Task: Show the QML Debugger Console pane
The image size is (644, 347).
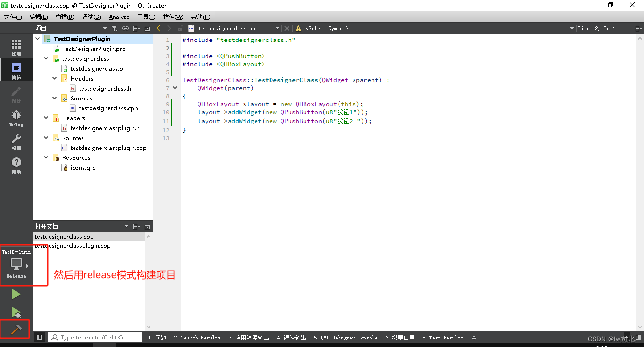Action: pyautogui.click(x=346, y=338)
